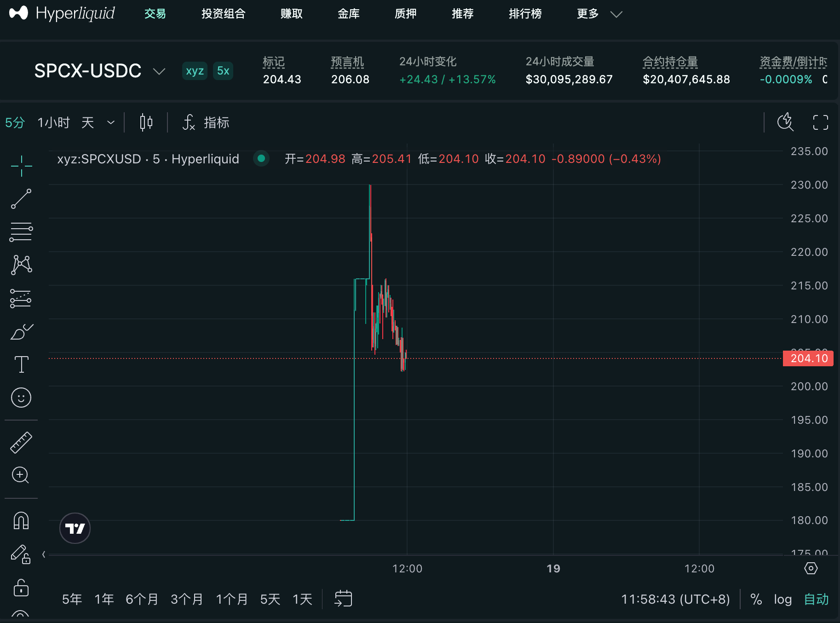The width and height of the screenshot is (840, 623).
Task: Click the 204.10 current price label
Action: tap(808, 358)
